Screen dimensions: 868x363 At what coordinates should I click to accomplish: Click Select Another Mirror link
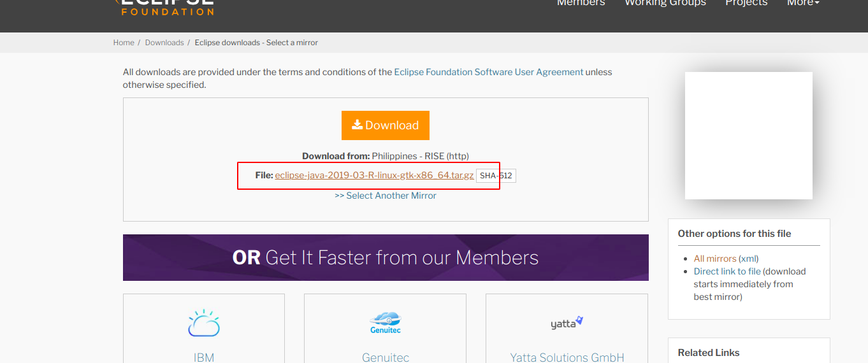coord(386,196)
